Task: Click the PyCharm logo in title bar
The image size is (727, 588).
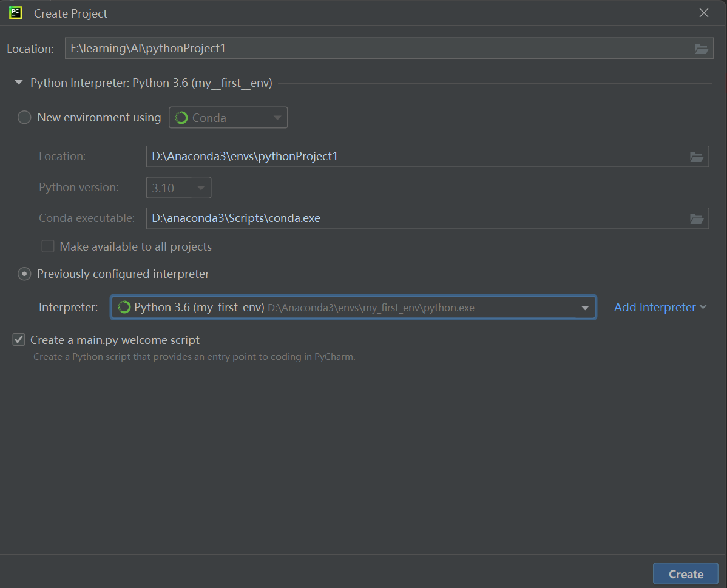Action: (x=16, y=13)
